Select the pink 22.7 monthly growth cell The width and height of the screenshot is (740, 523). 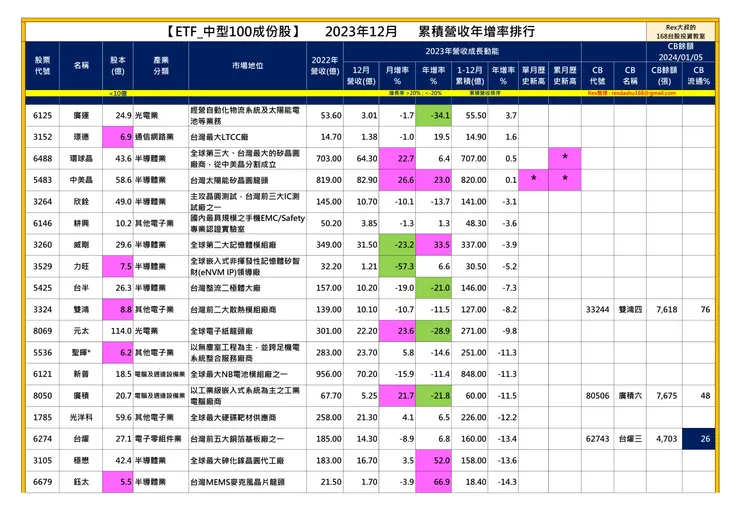(x=397, y=159)
